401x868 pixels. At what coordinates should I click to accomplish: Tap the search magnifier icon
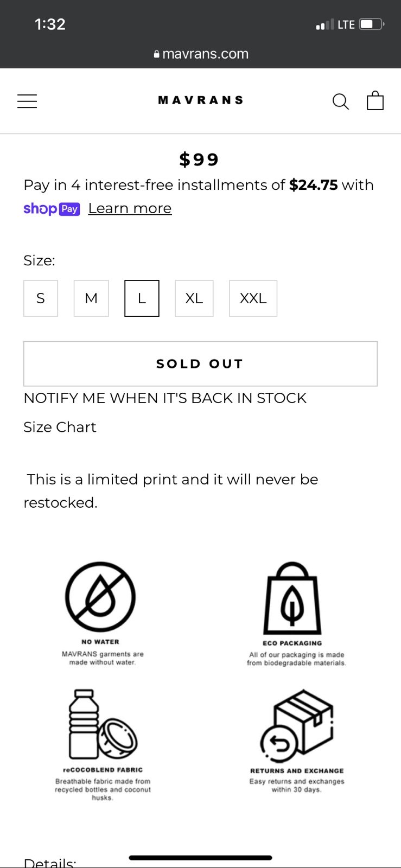pyautogui.click(x=340, y=101)
